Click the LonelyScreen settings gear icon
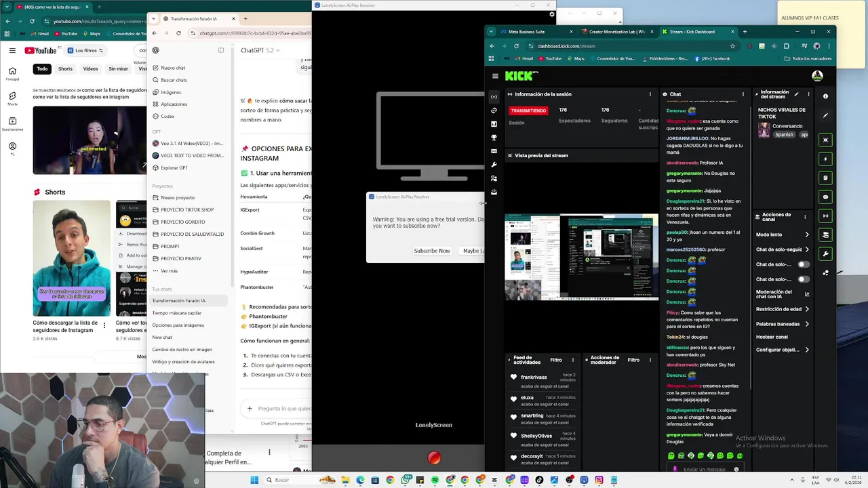 [x=552, y=14]
